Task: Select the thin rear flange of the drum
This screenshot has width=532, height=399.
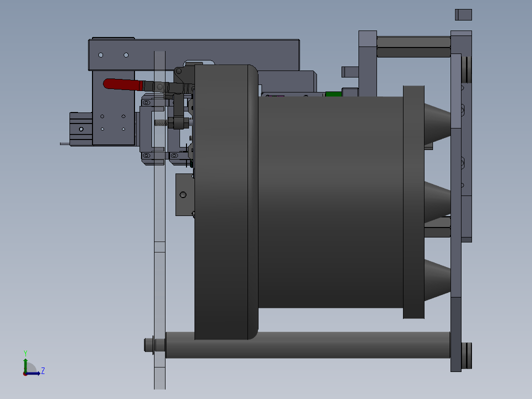Action: coord(413,202)
